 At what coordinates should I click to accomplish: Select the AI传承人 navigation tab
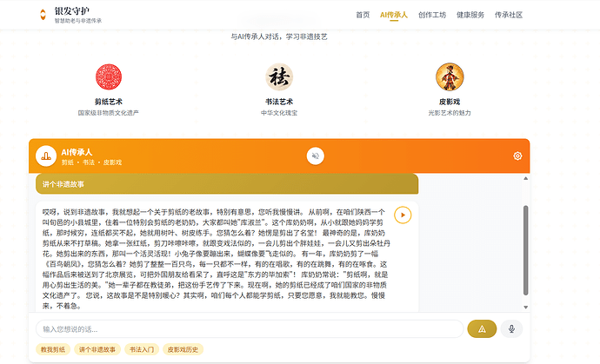394,15
